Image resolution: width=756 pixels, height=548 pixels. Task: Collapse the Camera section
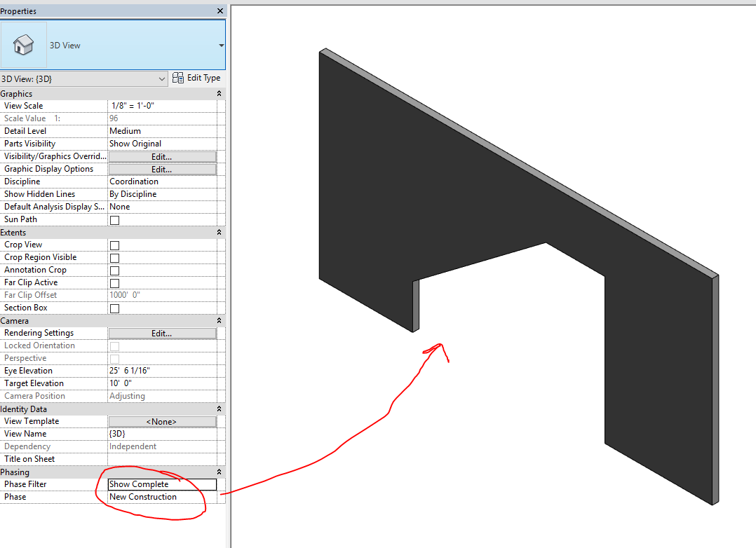click(x=218, y=320)
